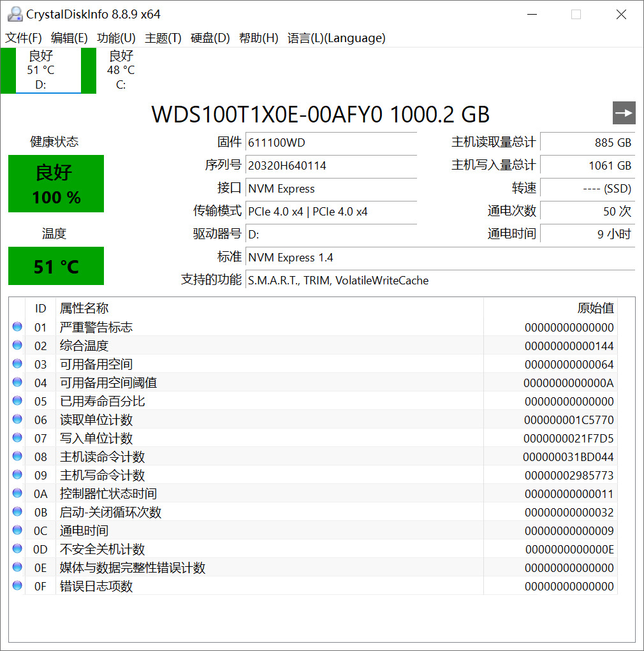Click status dot for attribute 0A 控制器忙状态时间

17,493
